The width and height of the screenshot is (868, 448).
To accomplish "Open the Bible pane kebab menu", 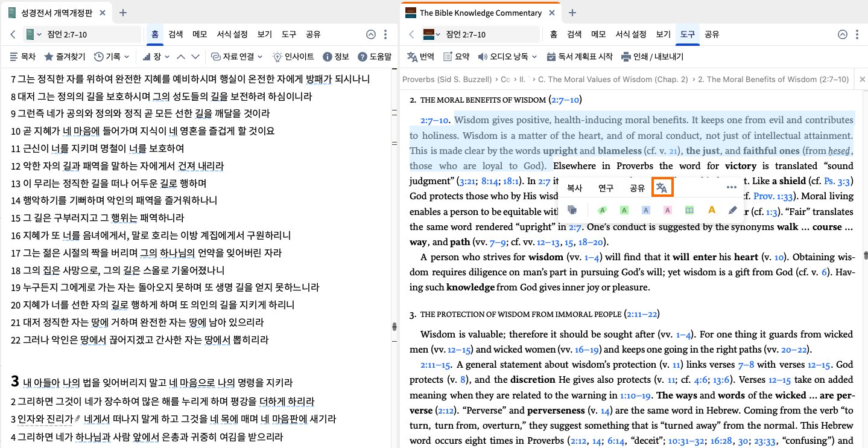I will (x=385, y=34).
